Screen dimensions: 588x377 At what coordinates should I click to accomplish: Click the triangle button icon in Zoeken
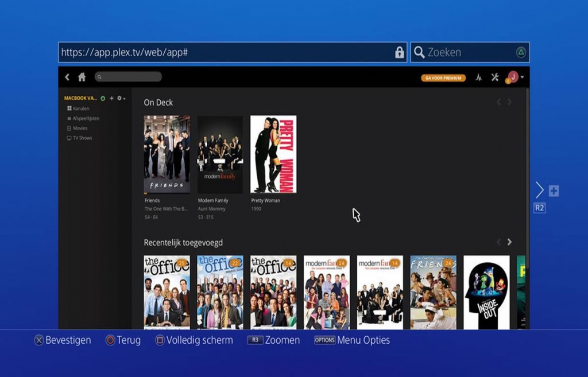(x=521, y=52)
